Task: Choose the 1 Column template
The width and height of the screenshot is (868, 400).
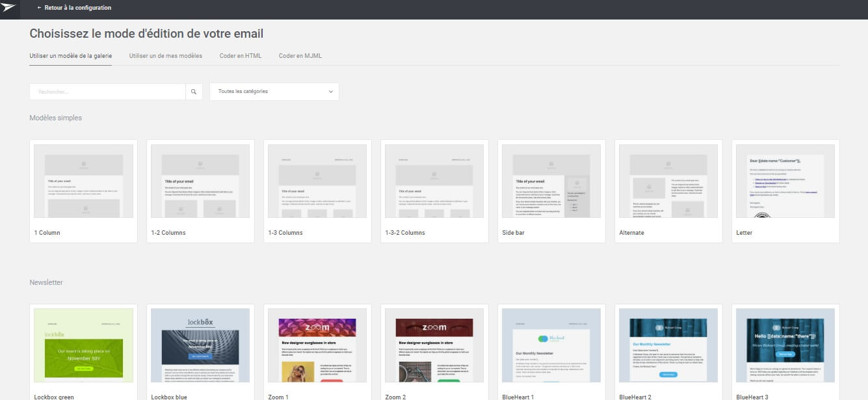Action: [x=83, y=181]
